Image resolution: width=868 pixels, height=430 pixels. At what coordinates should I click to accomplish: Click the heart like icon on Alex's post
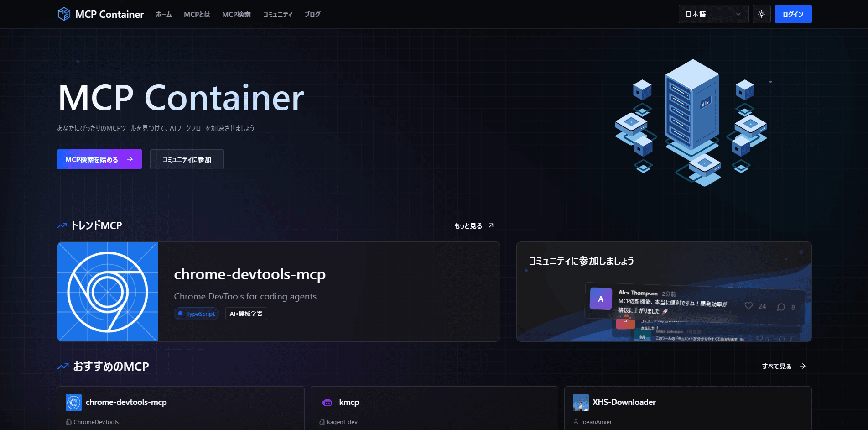(748, 306)
